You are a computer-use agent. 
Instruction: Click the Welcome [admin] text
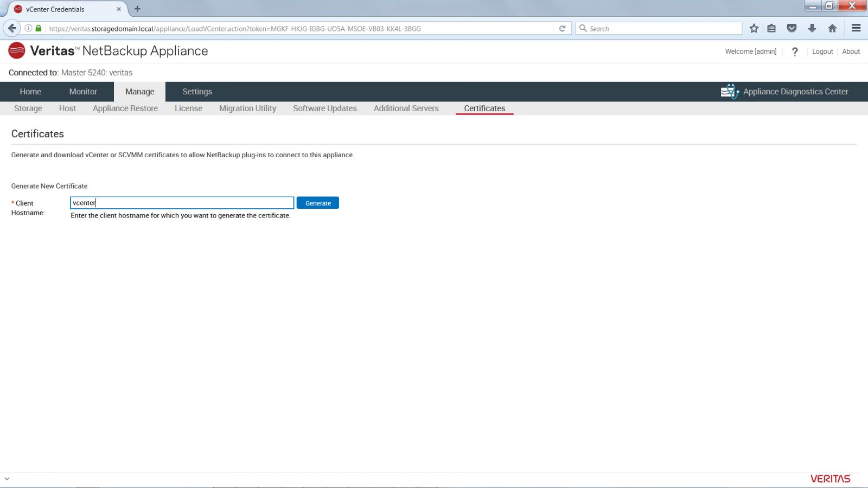pyautogui.click(x=751, y=52)
